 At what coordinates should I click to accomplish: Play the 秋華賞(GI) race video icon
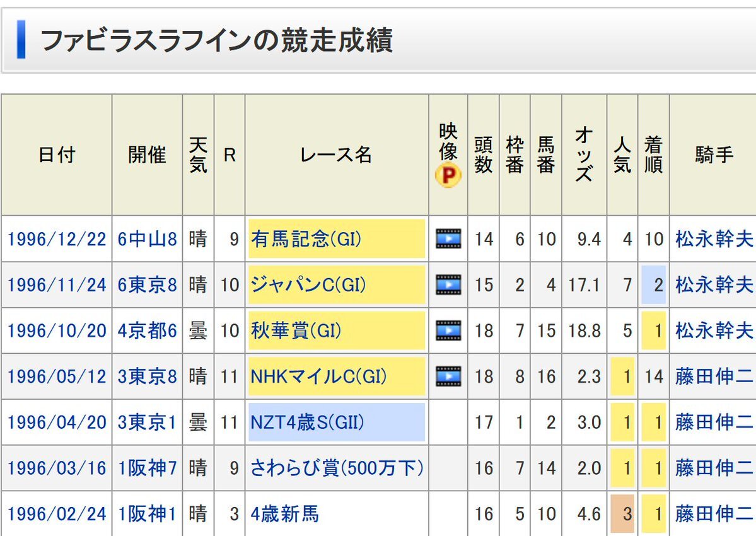(x=448, y=330)
